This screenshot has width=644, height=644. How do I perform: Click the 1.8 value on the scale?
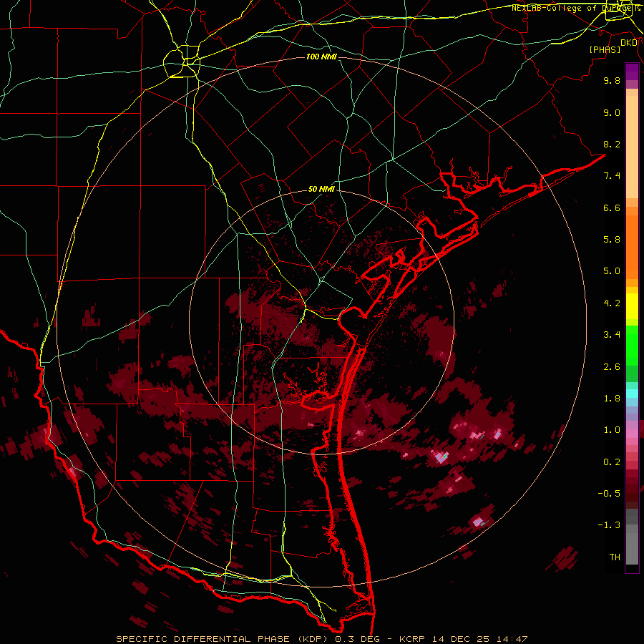coord(612,399)
